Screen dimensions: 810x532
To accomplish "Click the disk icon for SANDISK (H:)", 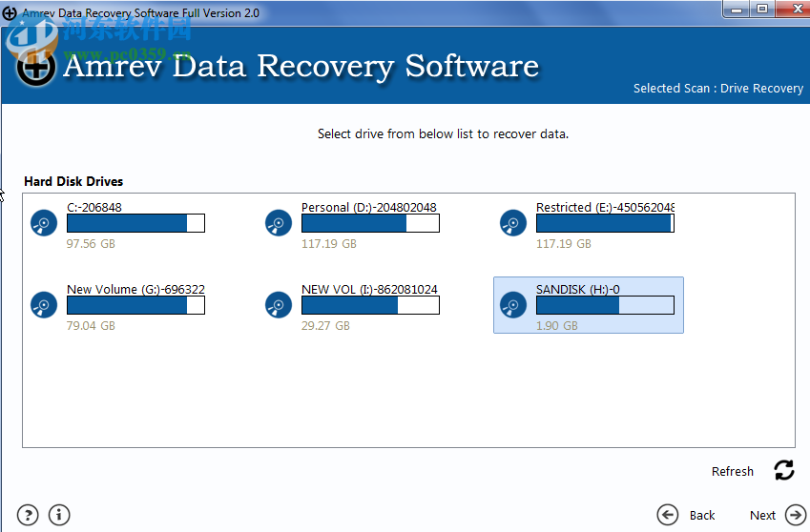I will point(513,305).
